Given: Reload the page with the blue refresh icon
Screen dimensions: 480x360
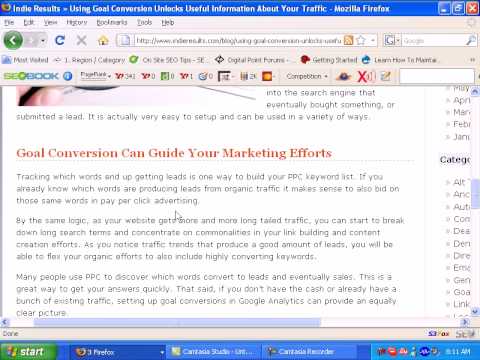Looking at the screenshot, I should [60, 40].
